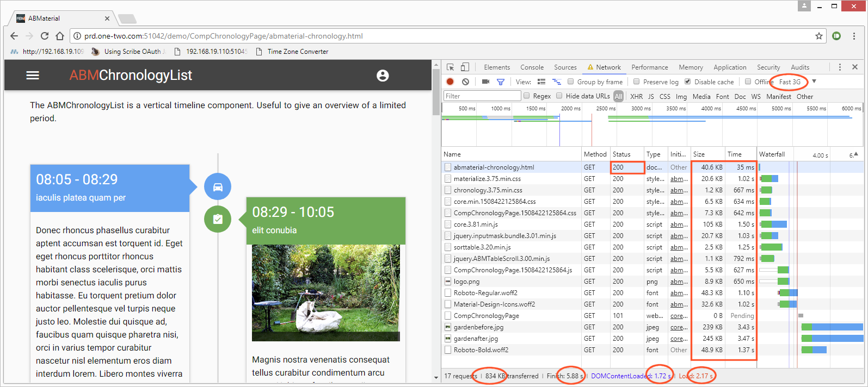
Task: Filter requests by WS type
Action: pos(756,96)
